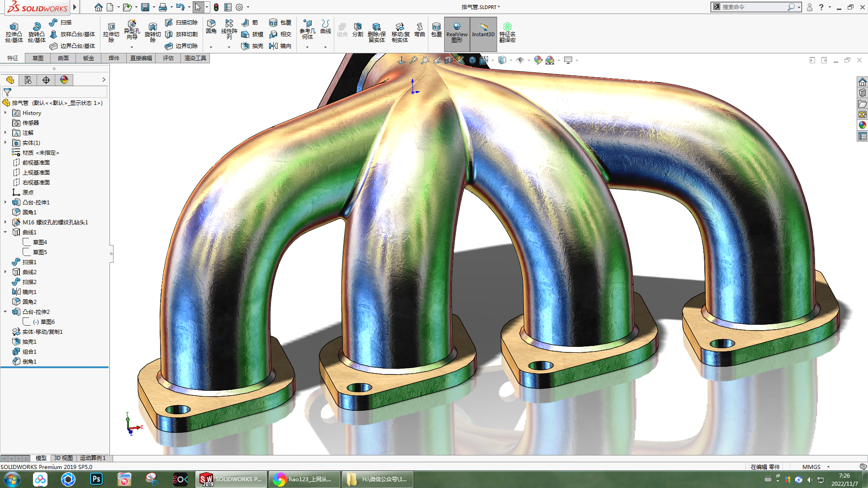Click the 扫描切除 button

coord(181,23)
